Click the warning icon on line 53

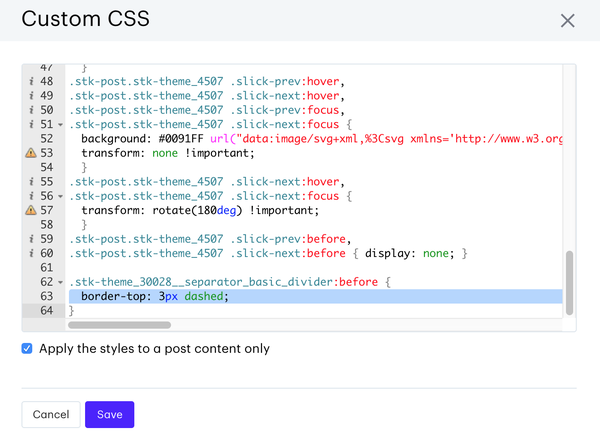(31, 153)
